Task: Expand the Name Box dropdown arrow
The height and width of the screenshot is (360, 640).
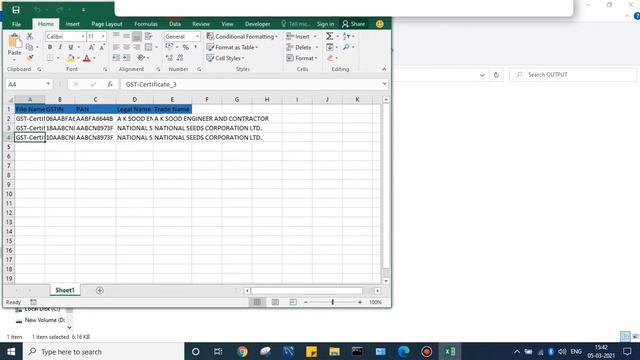Action: [48, 84]
